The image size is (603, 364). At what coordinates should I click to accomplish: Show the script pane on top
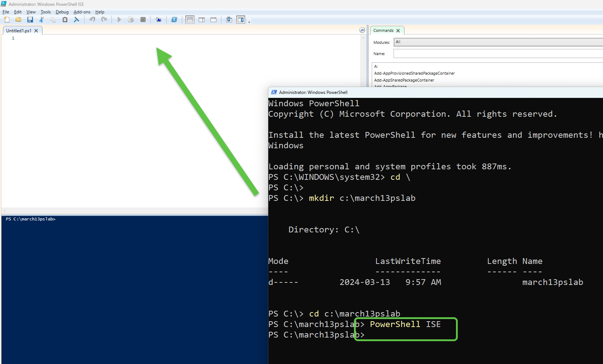(190, 20)
